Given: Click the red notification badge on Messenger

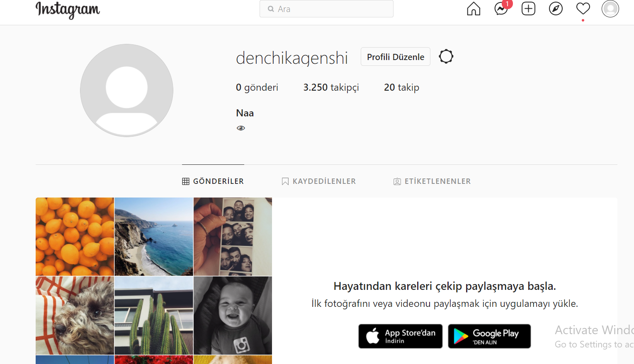Looking at the screenshot, I should [x=507, y=4].
